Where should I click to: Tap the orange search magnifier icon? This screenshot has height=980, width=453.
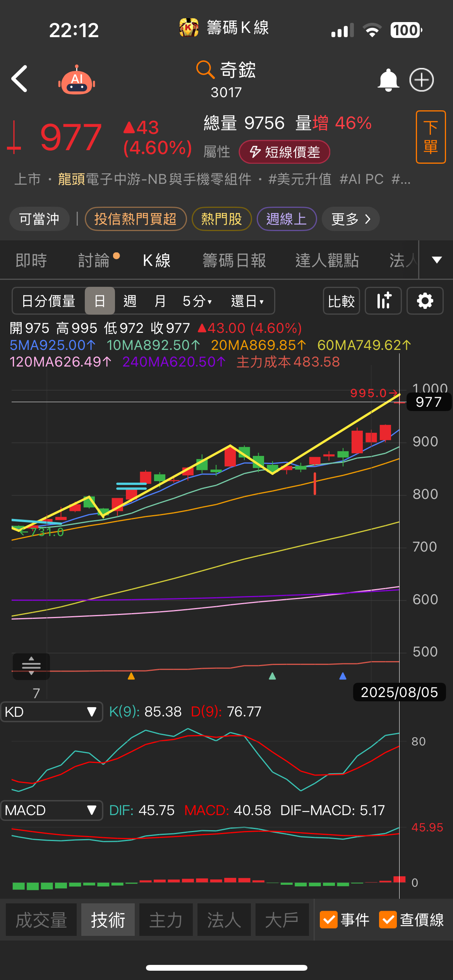pos(205,70)
